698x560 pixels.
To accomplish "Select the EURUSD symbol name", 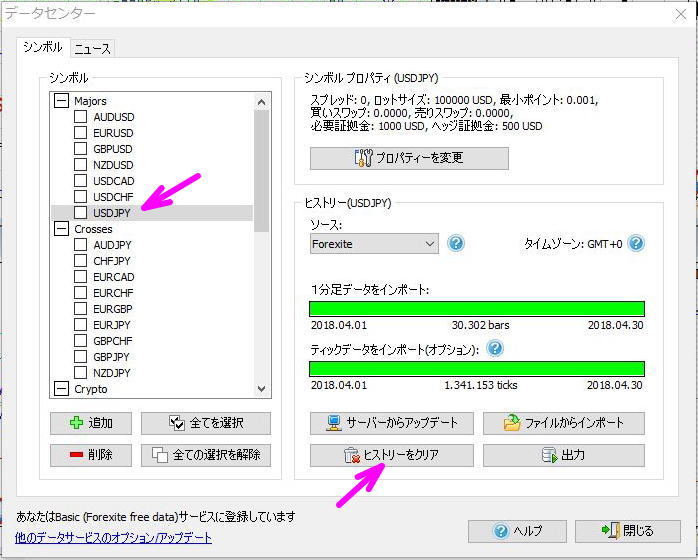I will coord(113,133).
